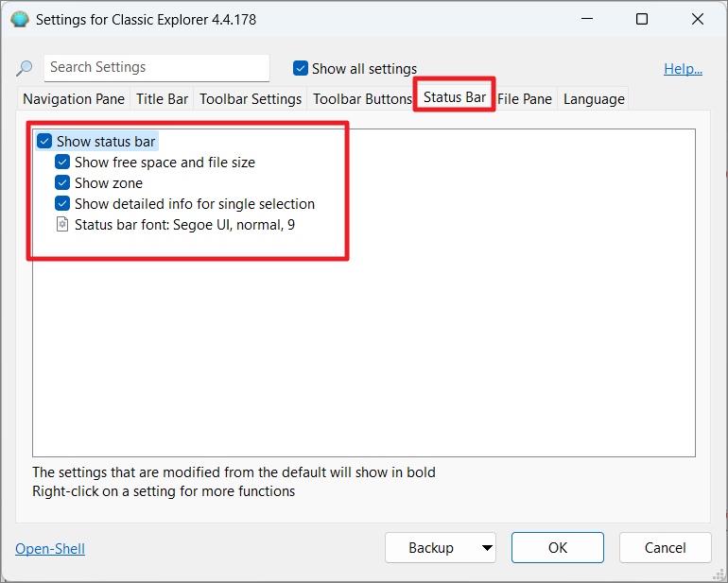
Task: Open the Help link
Action: point(683,69)
